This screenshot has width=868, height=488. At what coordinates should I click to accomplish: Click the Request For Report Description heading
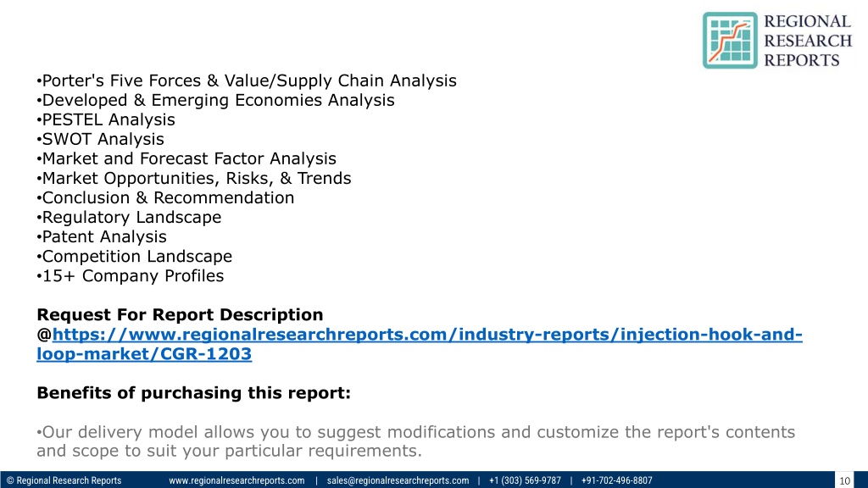tap(180, 314)
